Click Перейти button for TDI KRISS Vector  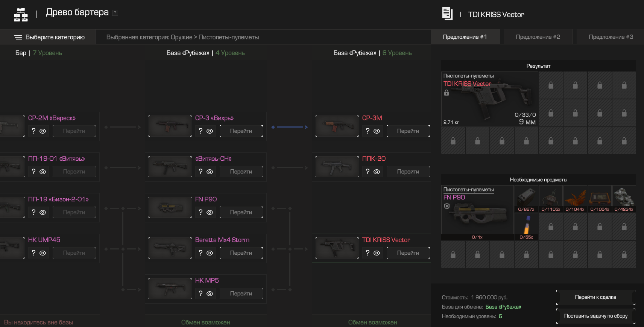click(408, 253)
